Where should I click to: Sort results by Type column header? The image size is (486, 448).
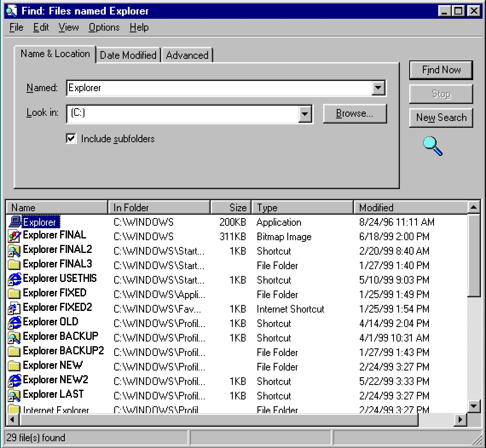pos(303,207)
